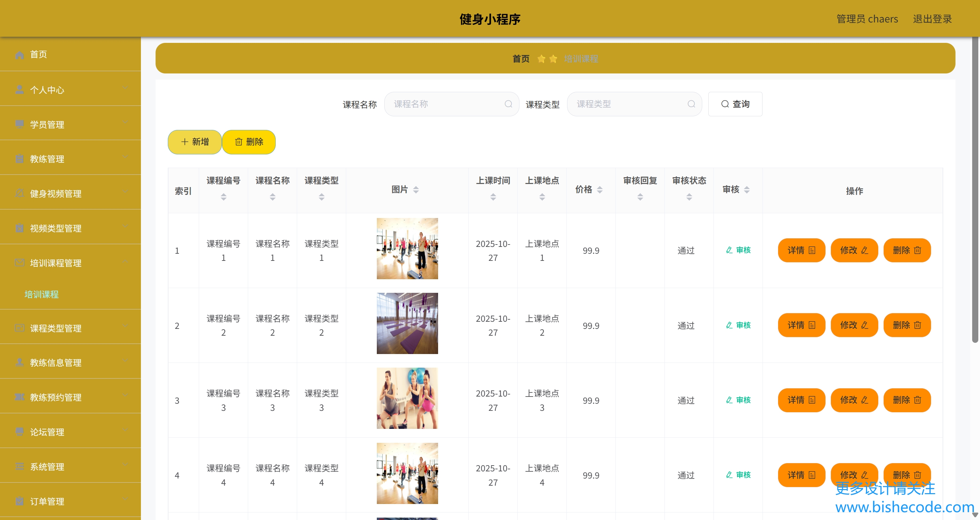Click 论坛管理 sidebar icon
980x520 pixels.
click(19, 432)
